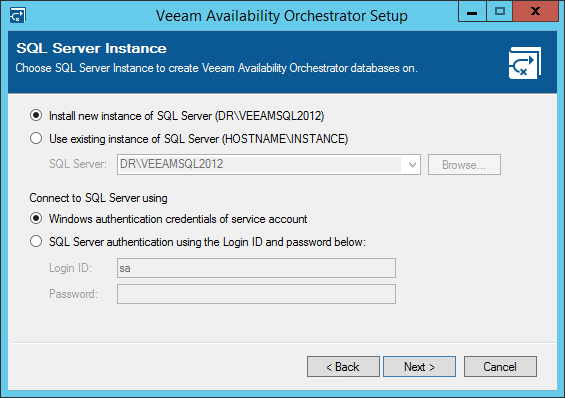565x398 pixels.
Task: Click inside the Login ID field
Action: coord(256,268)
